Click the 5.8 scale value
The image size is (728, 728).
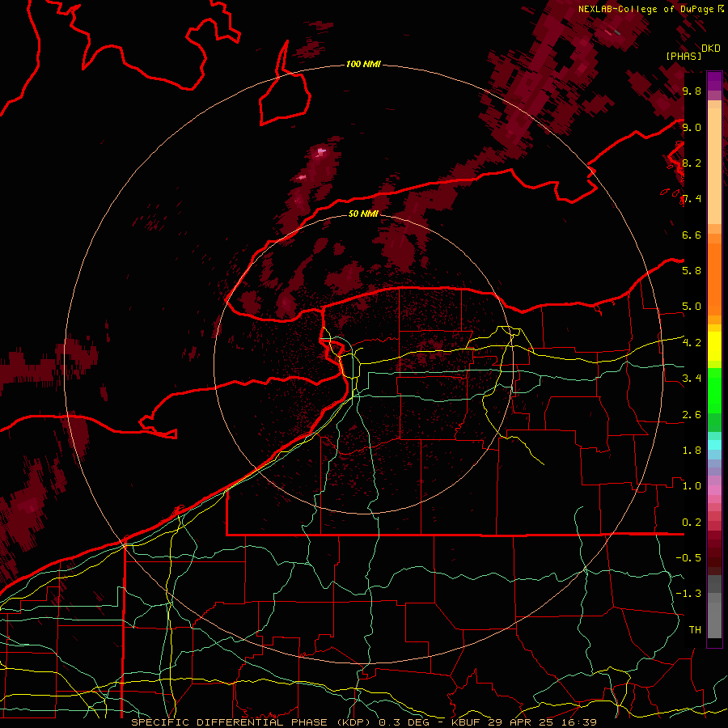coord(692,271)
